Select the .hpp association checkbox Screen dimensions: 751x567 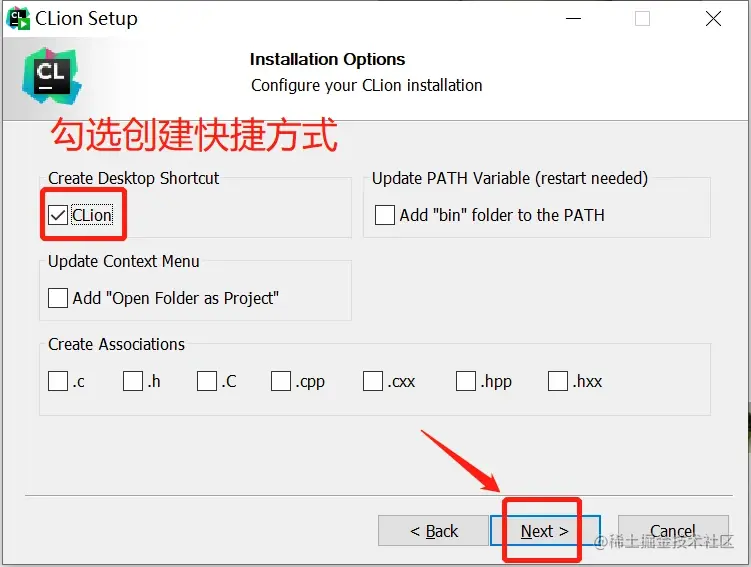point(466,381)
